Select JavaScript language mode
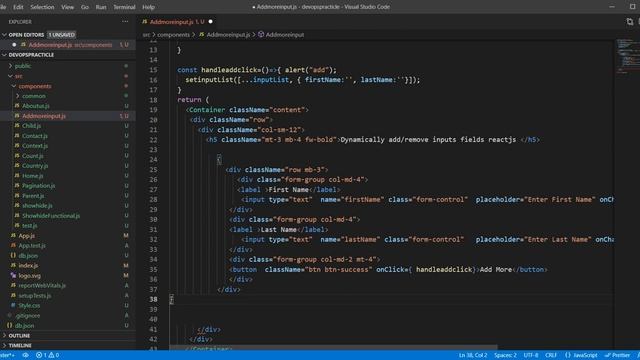This screenshot has width=640, height=360. click(x=581, y=355)
